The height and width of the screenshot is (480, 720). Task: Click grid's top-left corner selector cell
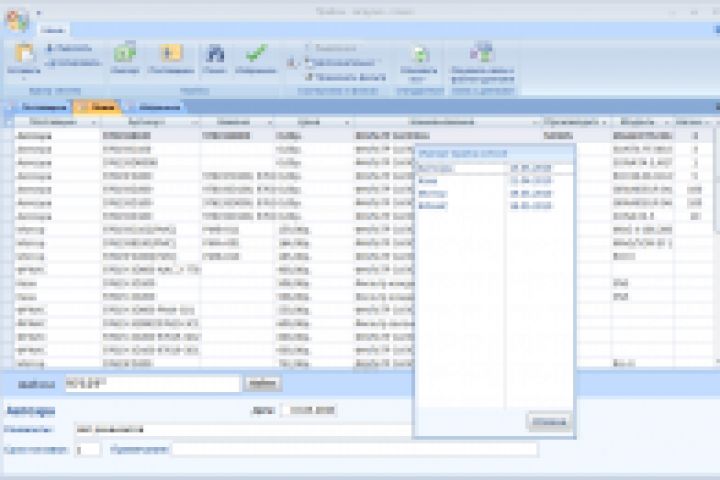pyautogui.click(x=8, y=123)
